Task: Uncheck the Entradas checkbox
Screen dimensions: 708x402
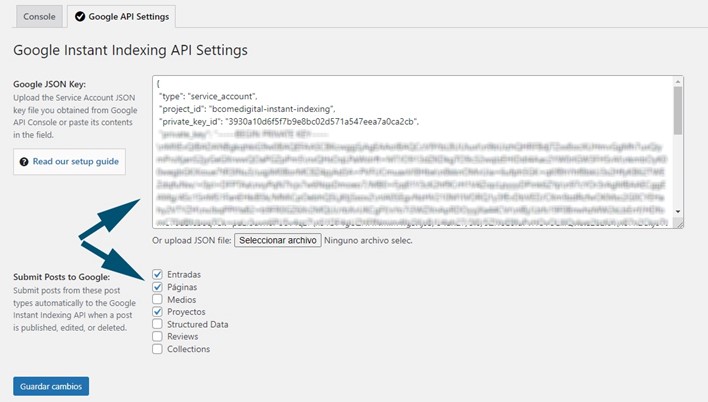Action: [157, 274]
